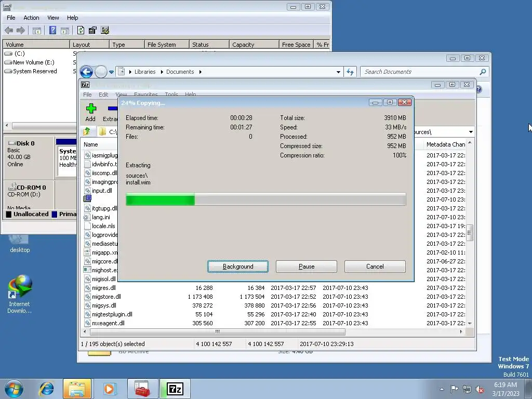Click CD-ROM 0 label in disk pane
The image size is (532, 399).
(31, 187)
